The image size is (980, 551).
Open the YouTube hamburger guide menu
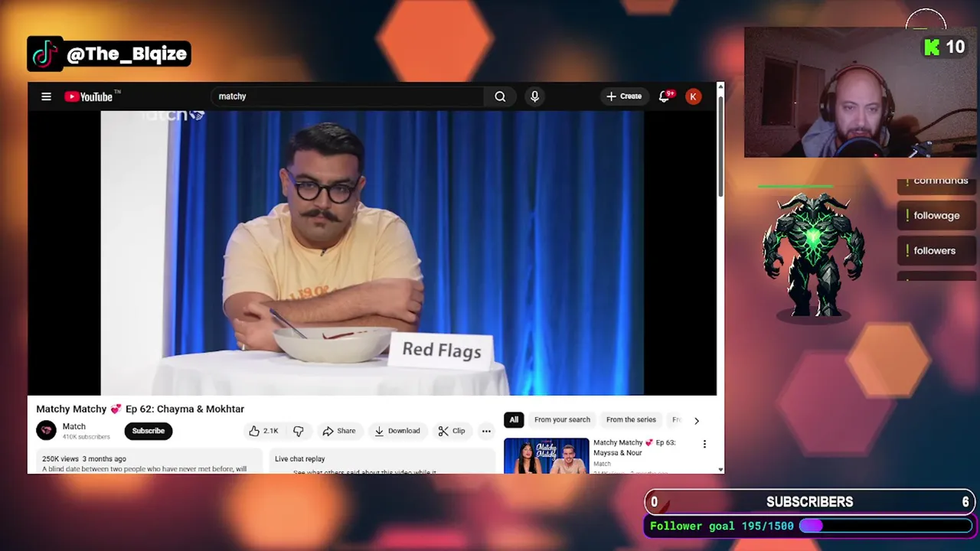(46, 96)
